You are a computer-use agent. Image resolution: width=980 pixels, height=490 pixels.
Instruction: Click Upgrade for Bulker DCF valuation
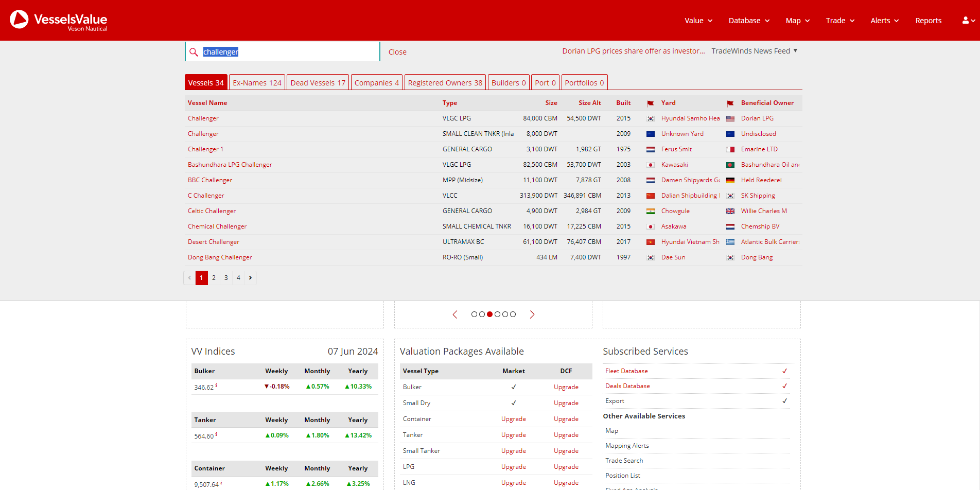(x=566, y=387)
